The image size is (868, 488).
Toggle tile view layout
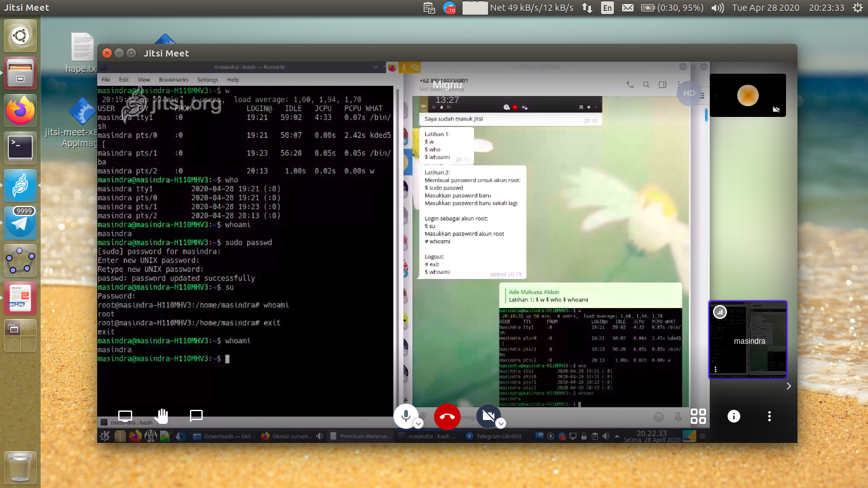(x=698, y=416)
